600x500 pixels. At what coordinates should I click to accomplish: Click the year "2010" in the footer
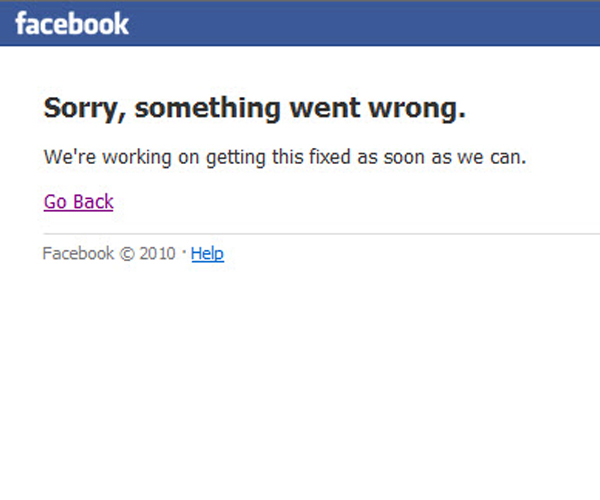pos(158,254)
